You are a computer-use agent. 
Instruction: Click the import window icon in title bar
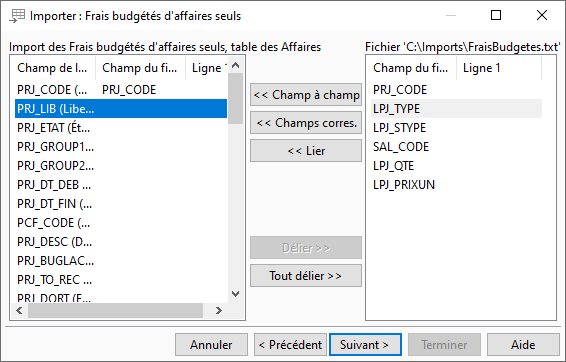tap(17, 16)
